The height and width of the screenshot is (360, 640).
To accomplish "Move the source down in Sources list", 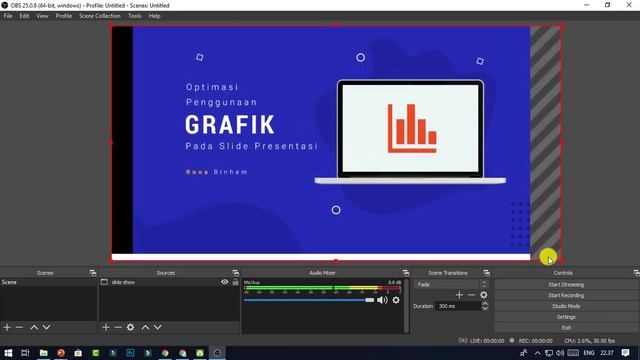I will point(158,327).
